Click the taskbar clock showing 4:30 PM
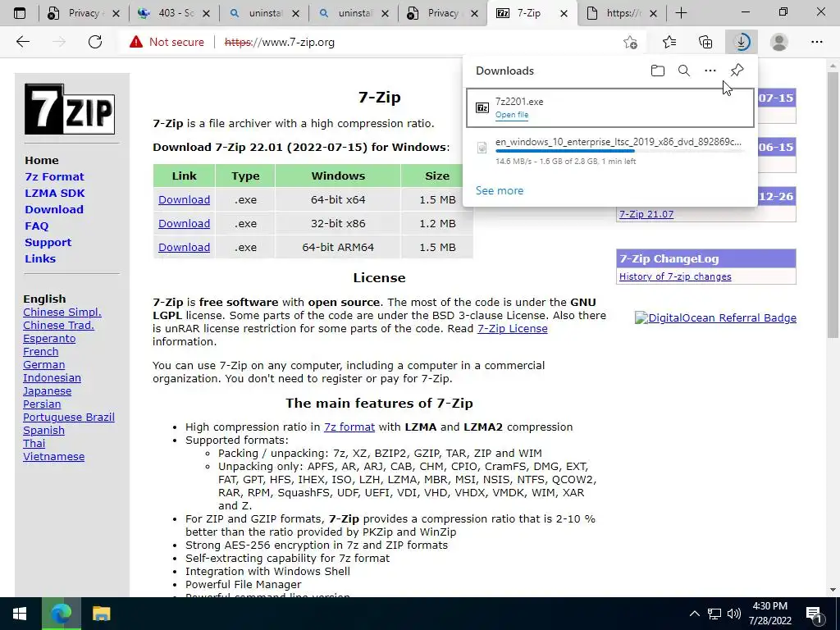 [769, 614]
